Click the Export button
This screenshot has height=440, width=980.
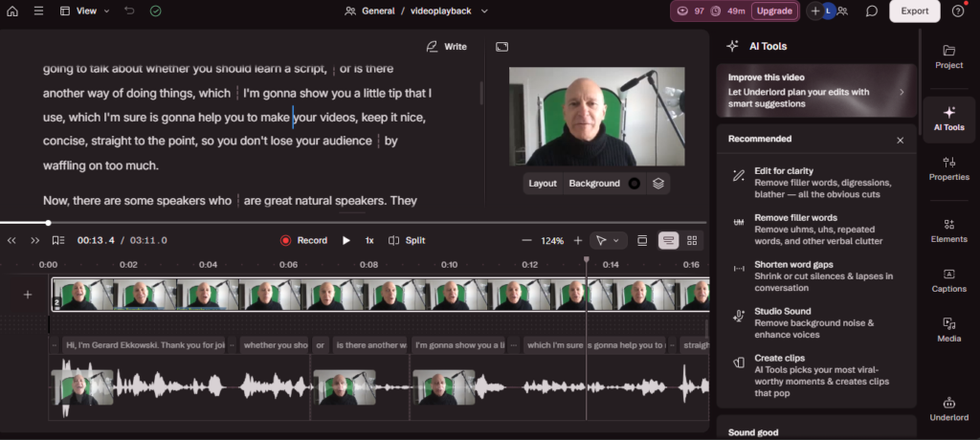(x=914, y=11)
